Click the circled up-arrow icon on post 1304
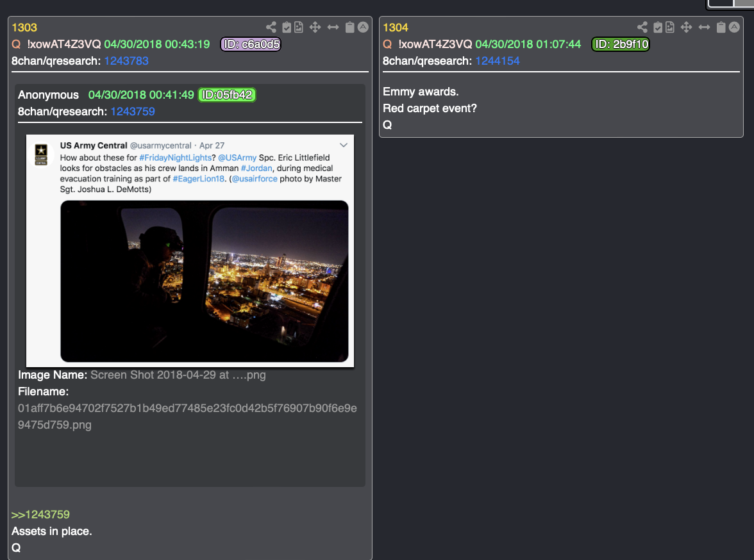 pyautogui.click(x=734, y=28)
